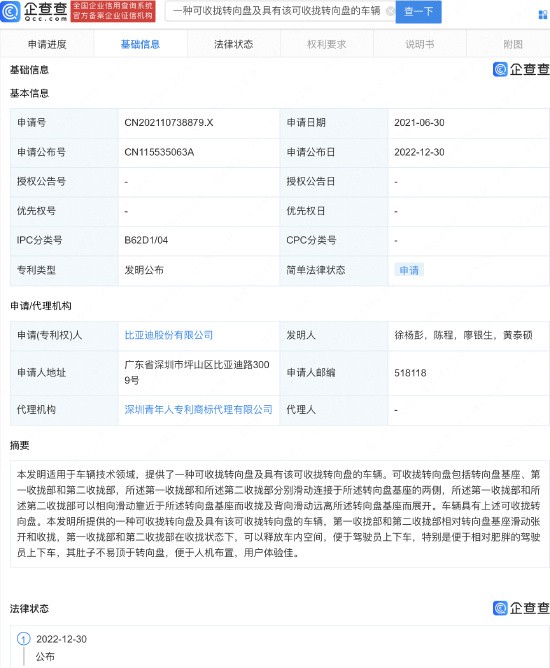Click the 申请/代理机构 section heading
The image size is (550, 668).
40,306
